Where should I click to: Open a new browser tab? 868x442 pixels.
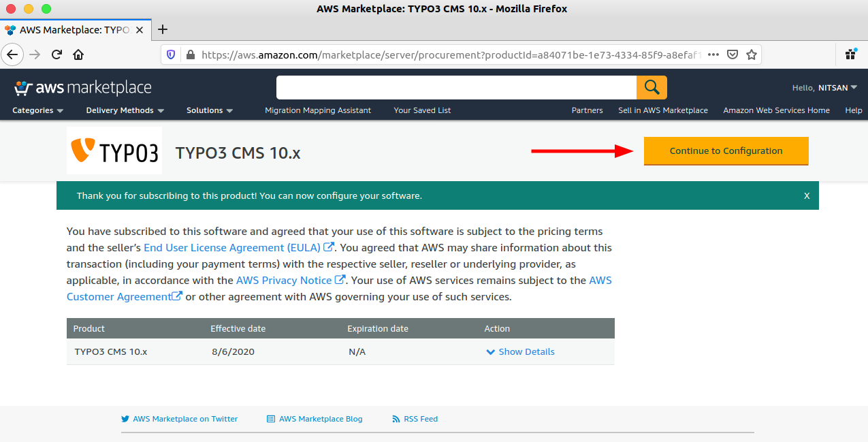tap(163, 29)
